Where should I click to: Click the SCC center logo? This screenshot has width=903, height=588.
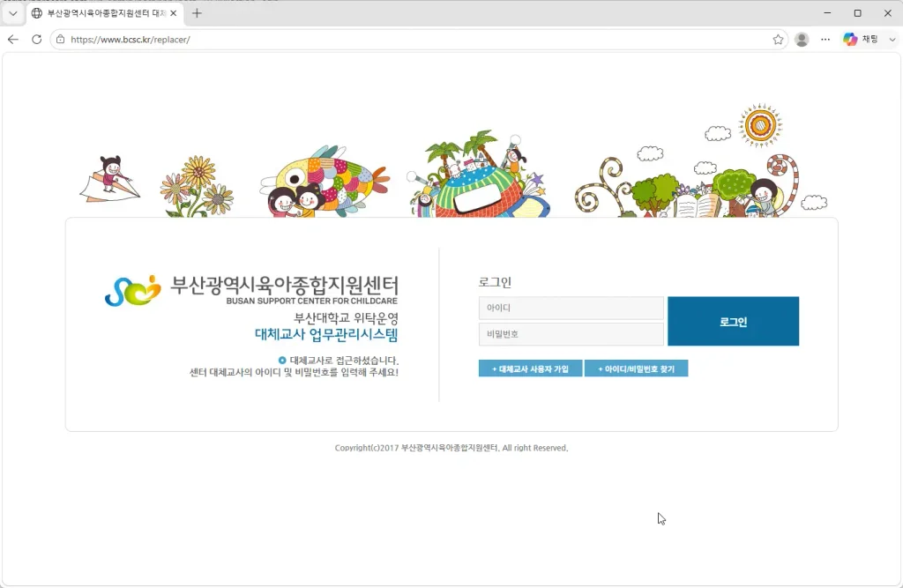pos(133,290)
